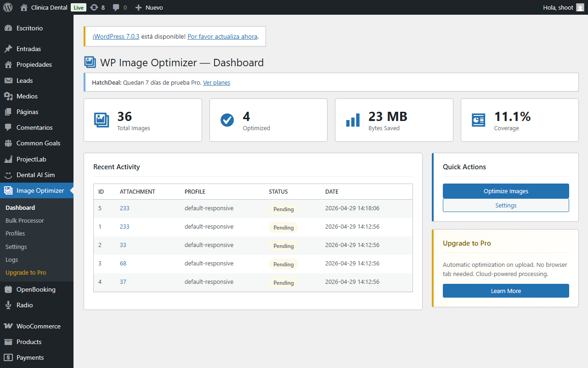Open attachment 37 link

coord(123,282)
